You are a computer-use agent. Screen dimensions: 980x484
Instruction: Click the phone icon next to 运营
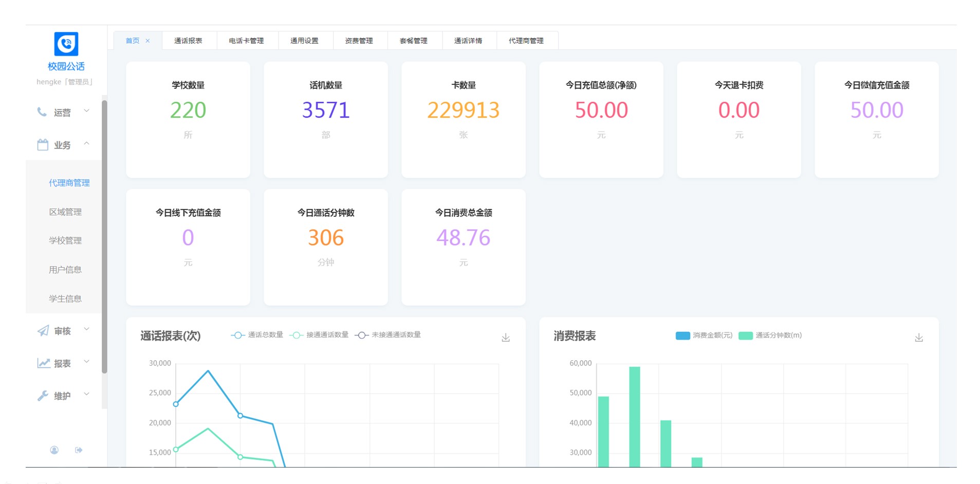(x=42, y=111)
